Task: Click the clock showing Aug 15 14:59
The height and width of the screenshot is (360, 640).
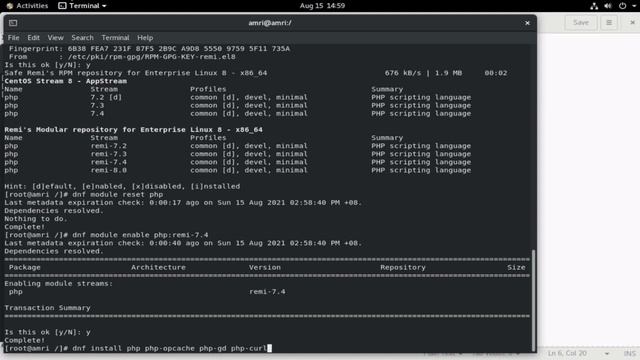Action: click(322, 6)
